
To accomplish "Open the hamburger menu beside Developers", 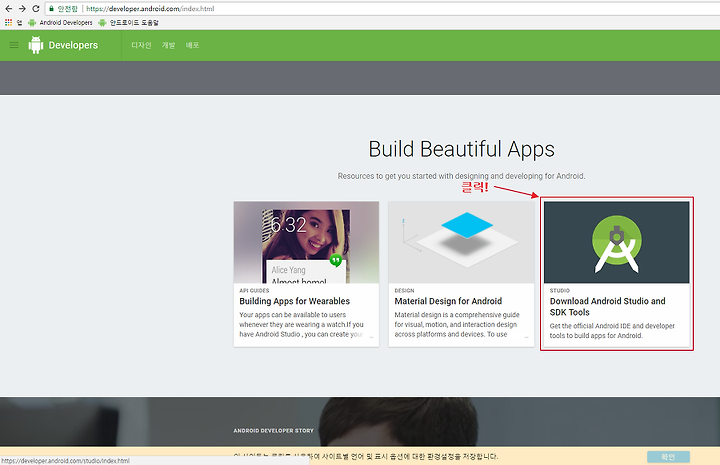I will [14, 45].
